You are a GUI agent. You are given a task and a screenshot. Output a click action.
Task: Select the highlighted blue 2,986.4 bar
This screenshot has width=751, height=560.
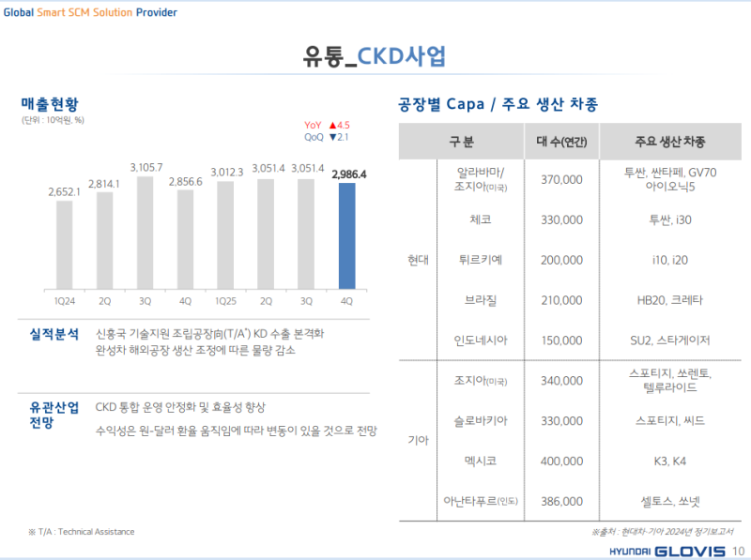(x=346, y=235)
